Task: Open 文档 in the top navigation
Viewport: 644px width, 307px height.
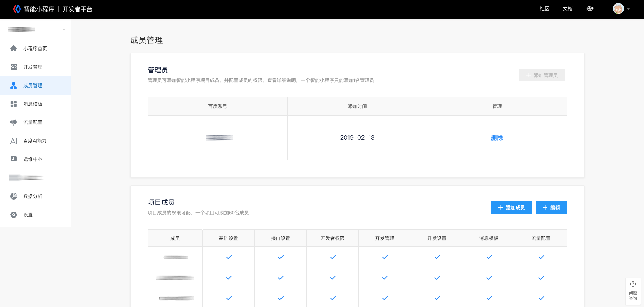Action: pyautogui.click(x=567, y=9)
